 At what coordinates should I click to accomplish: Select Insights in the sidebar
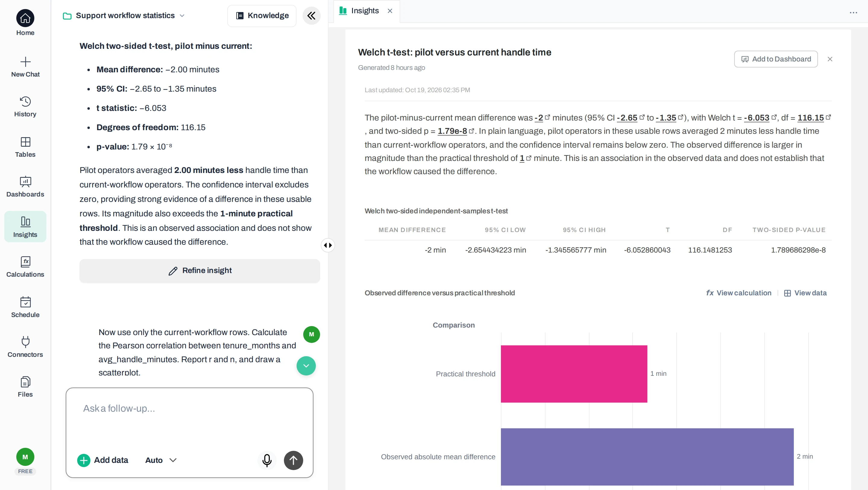(x=25, y=227)
